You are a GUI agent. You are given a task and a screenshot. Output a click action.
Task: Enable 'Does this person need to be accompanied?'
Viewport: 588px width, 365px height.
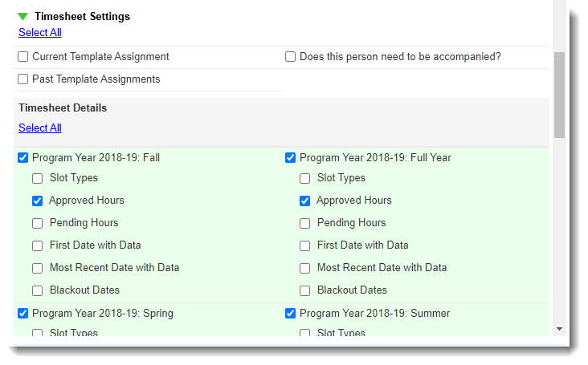point(290,56)
